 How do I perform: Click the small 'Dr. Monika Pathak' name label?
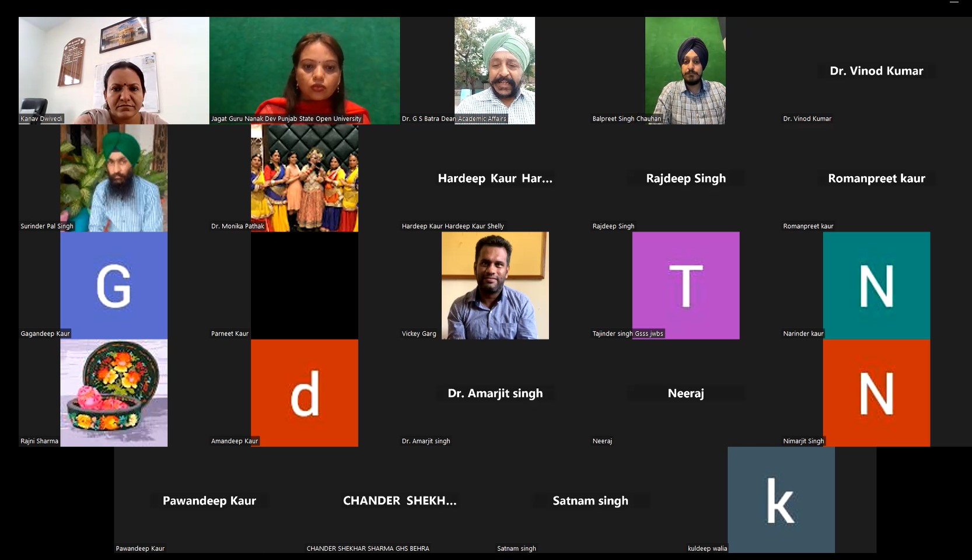(x=237, y=226)
